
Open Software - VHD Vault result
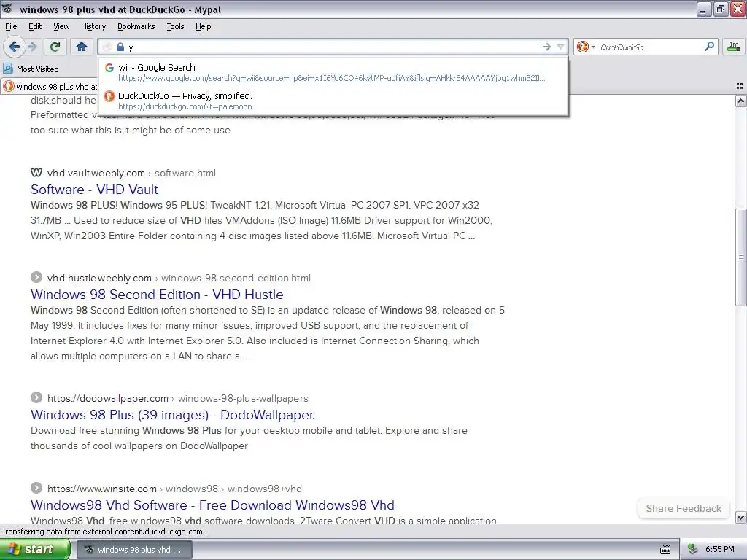(x=94, y=190)
